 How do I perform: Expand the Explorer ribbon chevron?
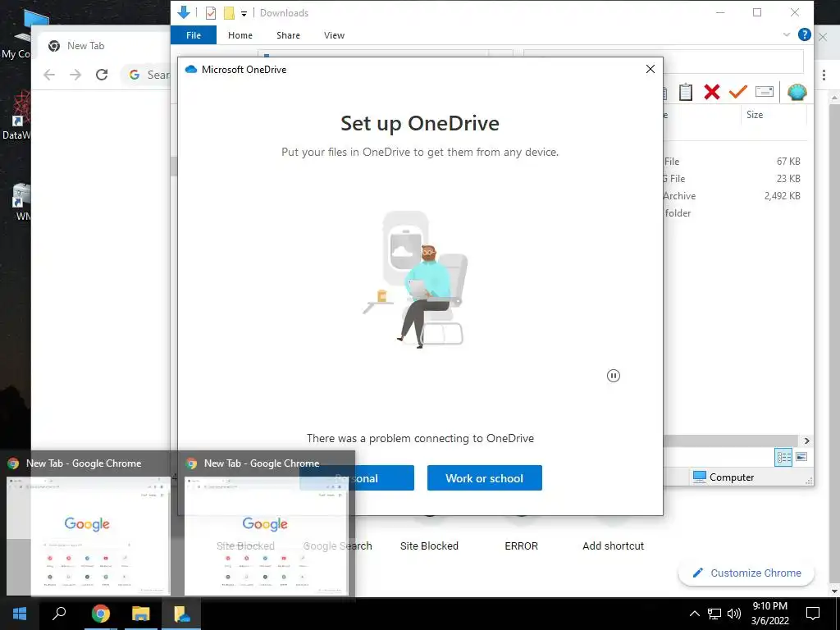[787, 34]
